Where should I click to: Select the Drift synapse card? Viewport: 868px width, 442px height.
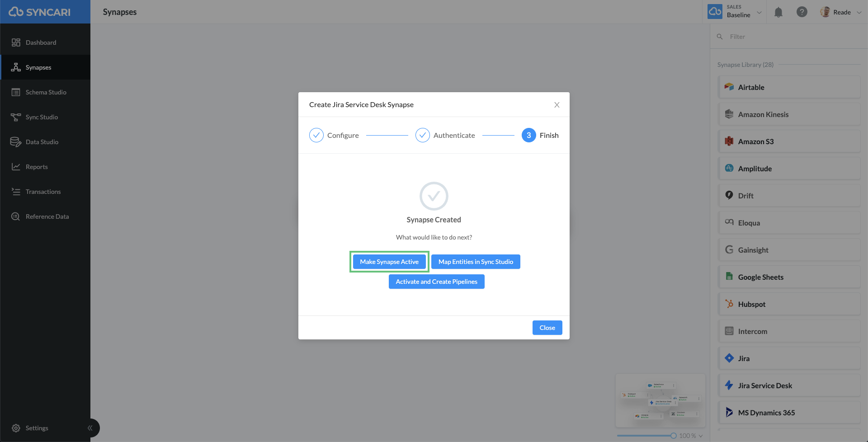[789, 196]
